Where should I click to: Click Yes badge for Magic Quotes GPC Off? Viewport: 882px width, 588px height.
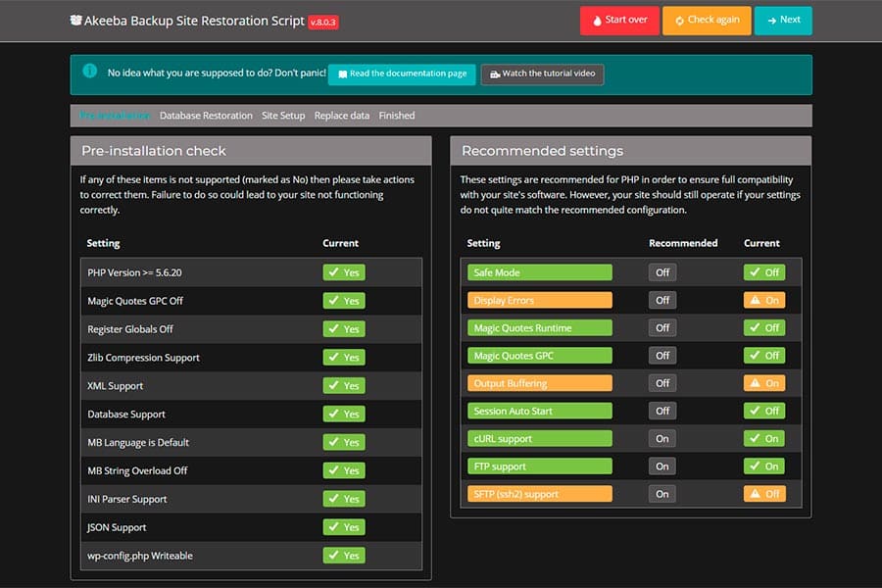(344, 301)
